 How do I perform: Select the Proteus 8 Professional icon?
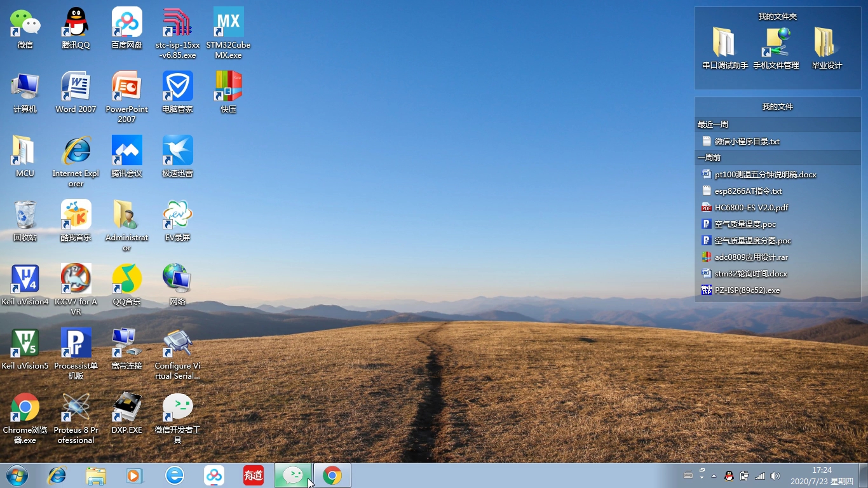pyautogui.click(x=76, y=418)
